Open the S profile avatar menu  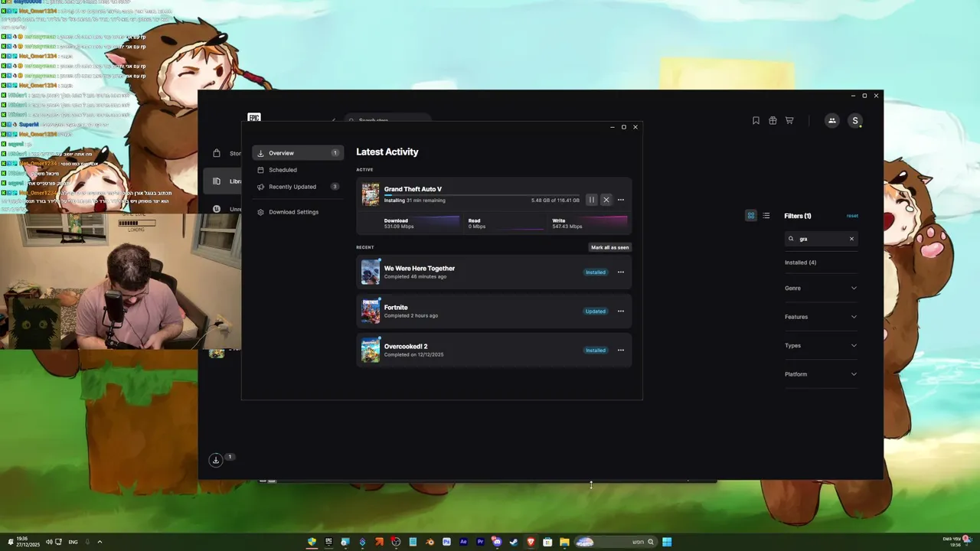click(x=855, y=120)
